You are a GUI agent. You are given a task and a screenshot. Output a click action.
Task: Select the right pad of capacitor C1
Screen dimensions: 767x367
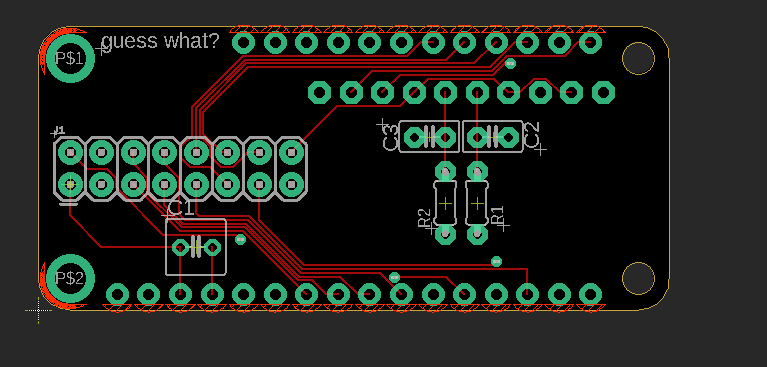212,248
